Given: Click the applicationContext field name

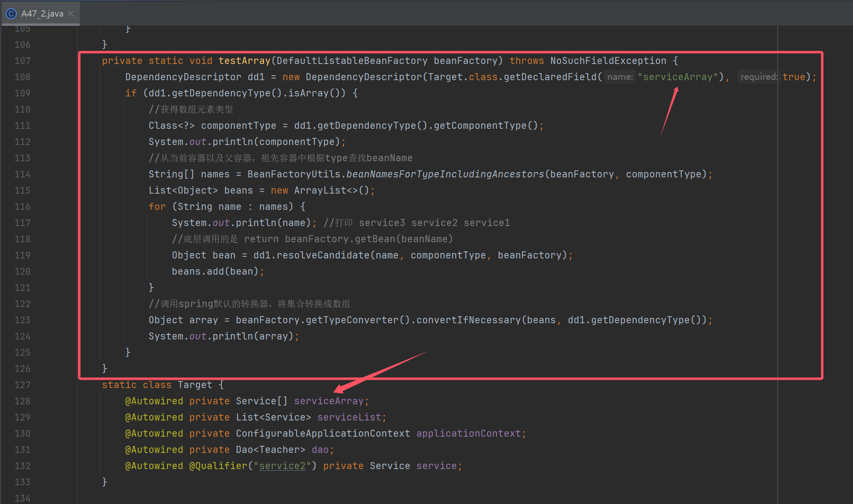Looking at the screenshot, I should (x=468, y=433).
